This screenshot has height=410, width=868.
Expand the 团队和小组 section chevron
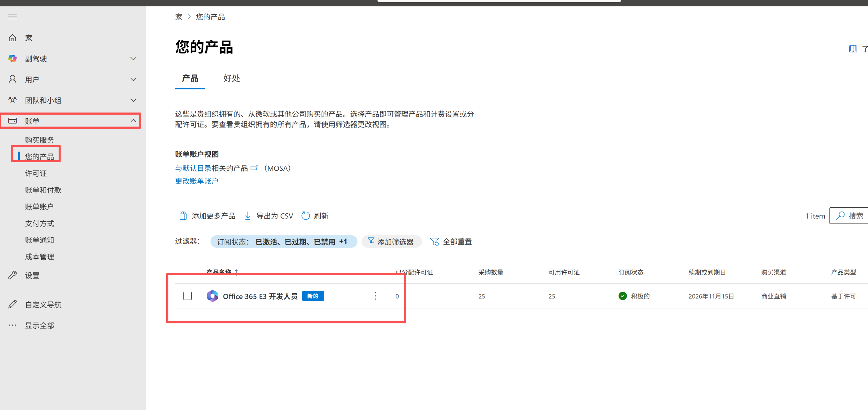click(x=133, y=100)
